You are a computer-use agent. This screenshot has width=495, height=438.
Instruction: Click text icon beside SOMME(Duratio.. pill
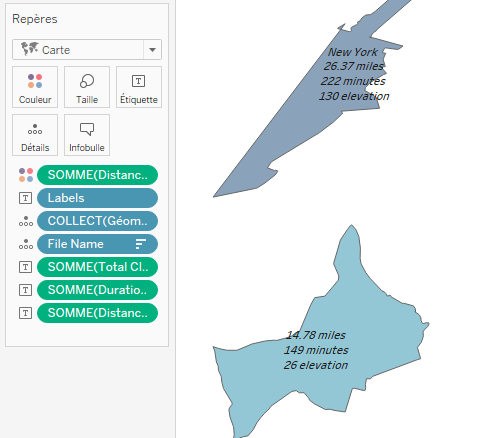(x=26, y=290)
